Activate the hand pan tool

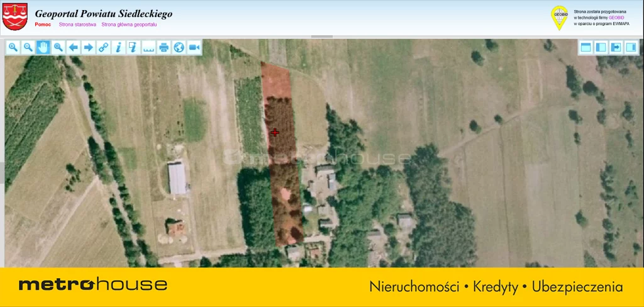[43, 47]
